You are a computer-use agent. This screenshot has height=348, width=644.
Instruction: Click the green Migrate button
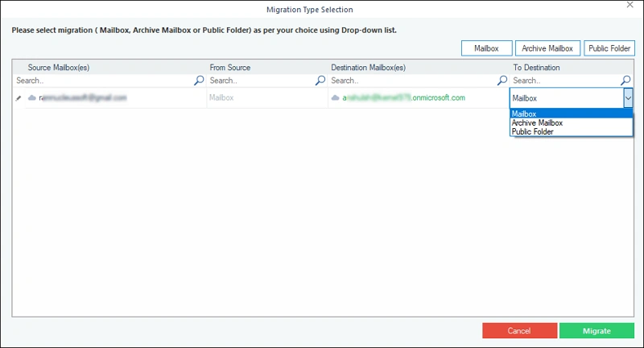tap(597, 331)
